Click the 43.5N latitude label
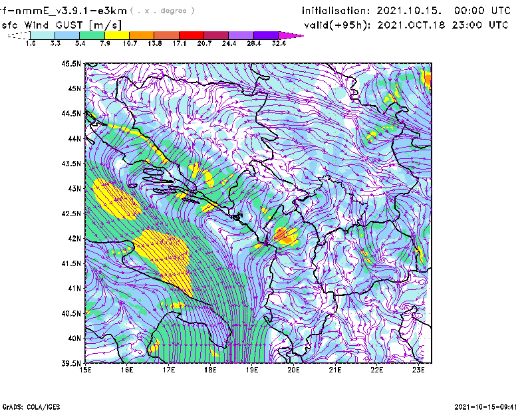The width and height of the screenshot is (532, 411). point(71,164)
